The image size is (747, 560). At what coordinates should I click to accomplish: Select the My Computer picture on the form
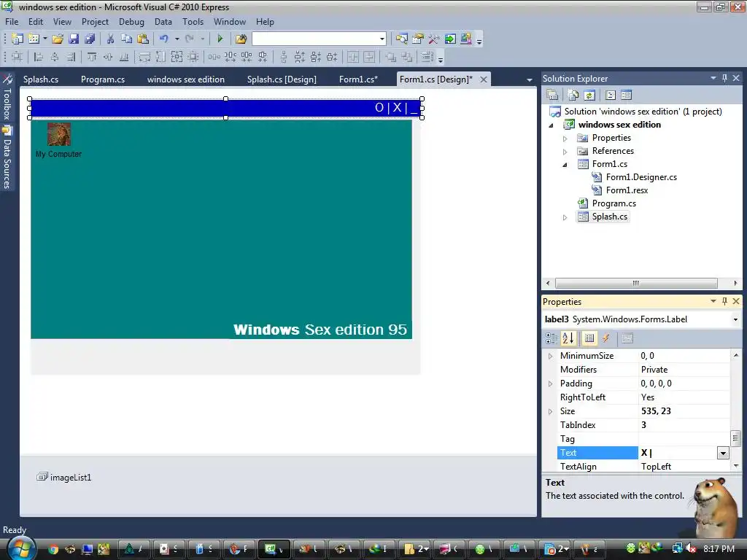point(59,134)
